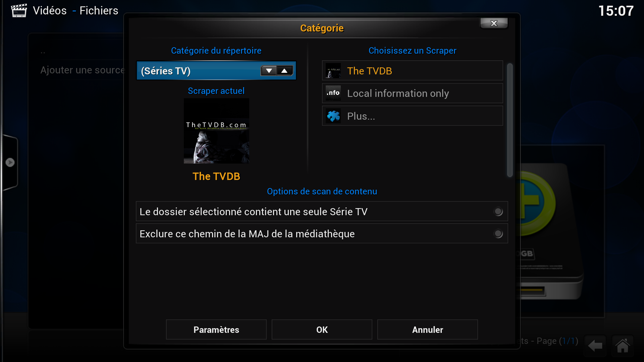Click the .nfo local information icon

333,93
